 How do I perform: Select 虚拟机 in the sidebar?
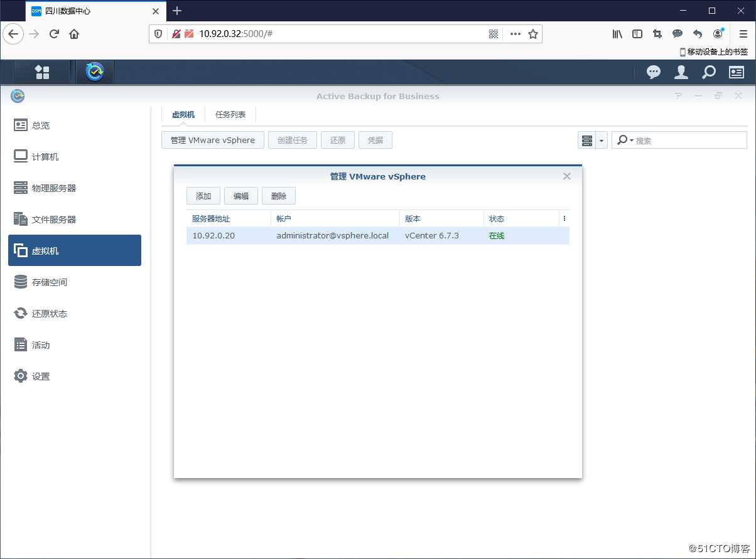point(75,250)
